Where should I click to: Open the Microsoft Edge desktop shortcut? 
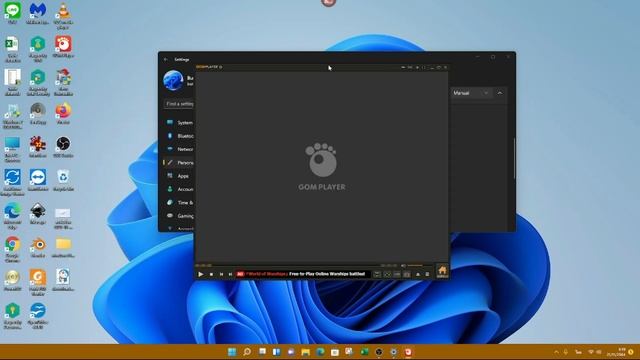pyautogui.click(x=13, y=215)
